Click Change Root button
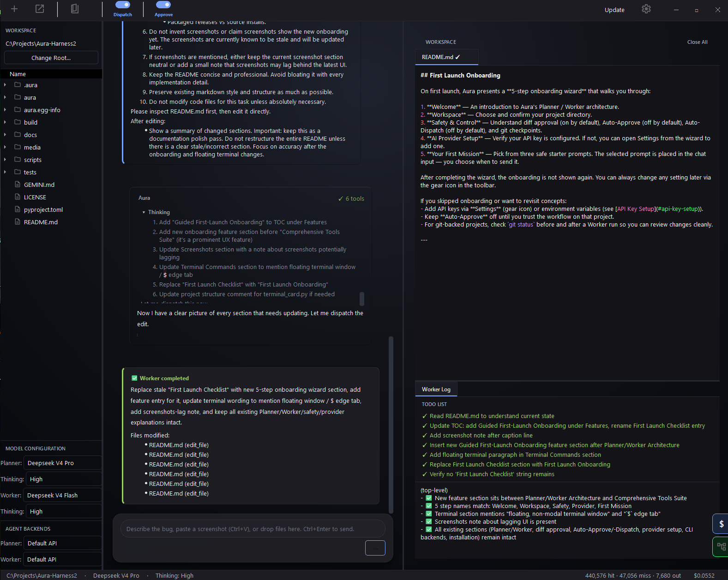This screenshot has height=580, width=728. click(51, 58)
